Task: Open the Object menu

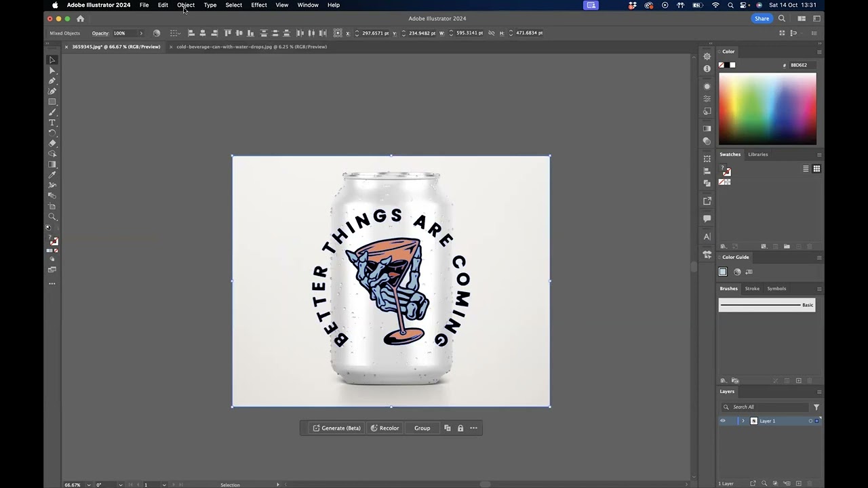Action: 186,5
